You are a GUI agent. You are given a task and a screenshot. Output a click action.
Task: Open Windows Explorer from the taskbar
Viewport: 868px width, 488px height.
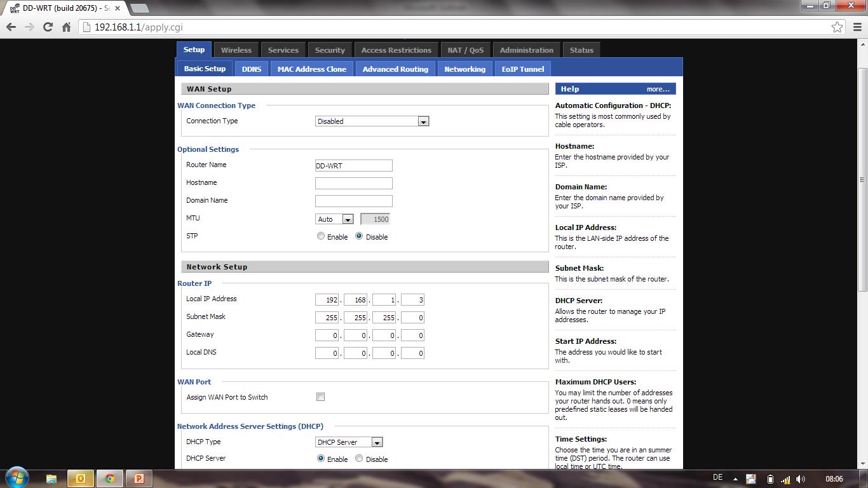pos(51,478)
